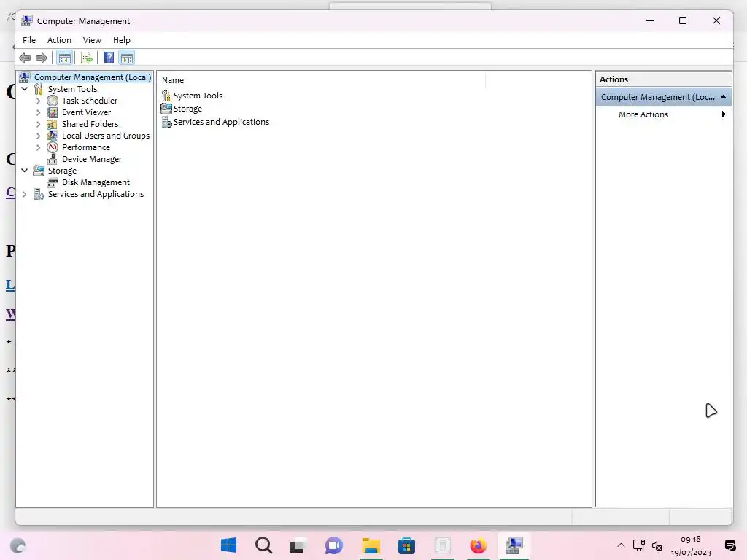Image resolution: width=747 pixels, height=560 pixels.
Task: Click the Event Viewer icon in tree
Action: 53,112
